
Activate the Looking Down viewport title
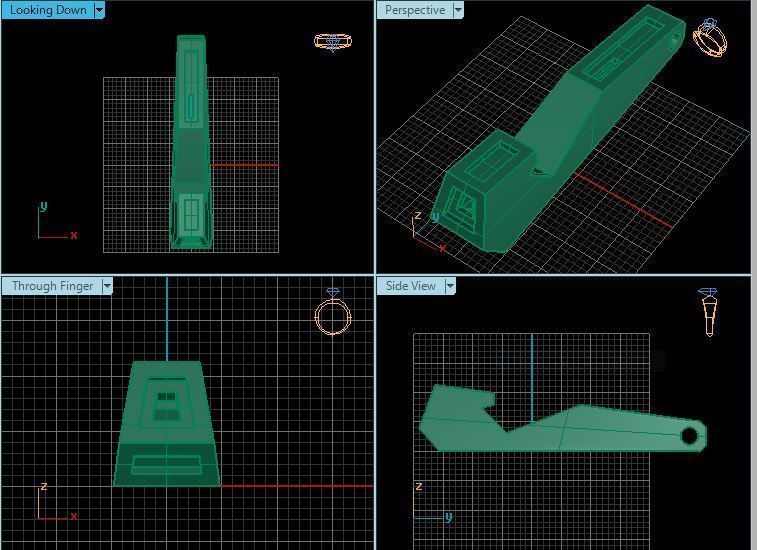pyautogui.click(x=48, y=10)
